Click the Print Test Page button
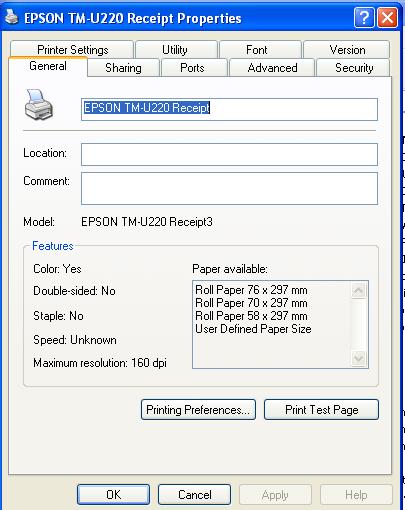 [321, 409]
